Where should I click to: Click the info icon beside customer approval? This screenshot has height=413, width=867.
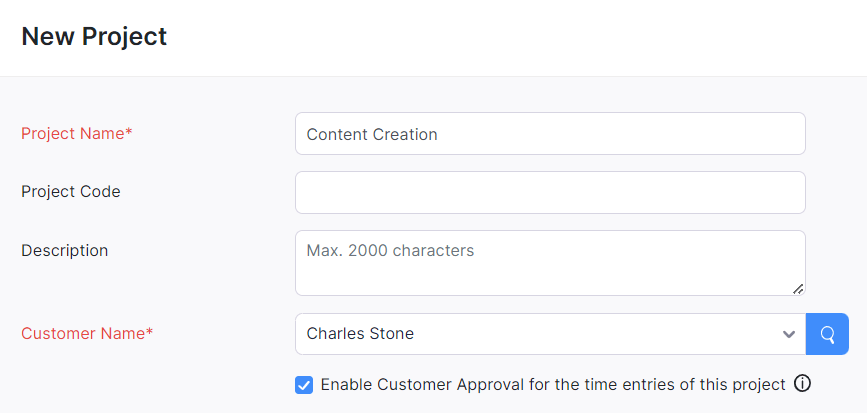pyautogui.click(x=802, y=384)
